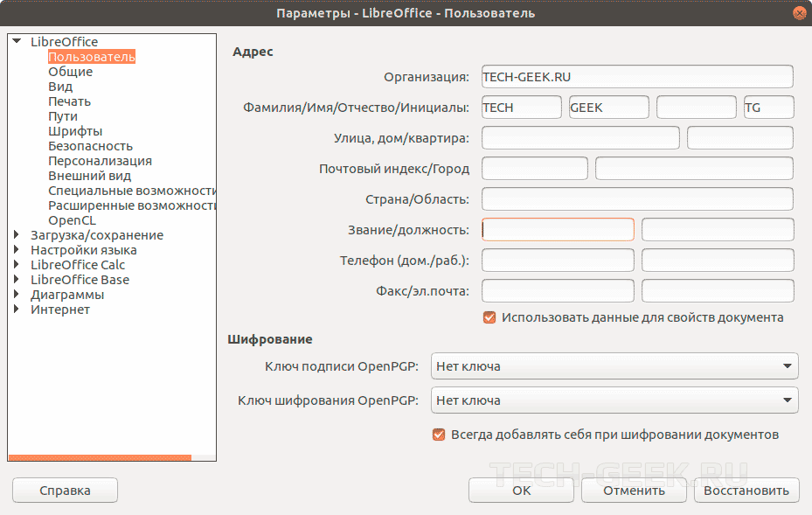Image resolution: width=812 pixels, height=515 pixels.
Task: Select the Персонализация tree item
Action: click(100, 161)
